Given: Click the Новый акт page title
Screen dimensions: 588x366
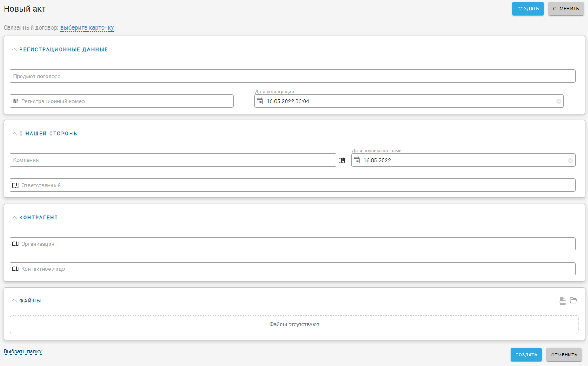Looking at the screenshot, I should point(25,9).
